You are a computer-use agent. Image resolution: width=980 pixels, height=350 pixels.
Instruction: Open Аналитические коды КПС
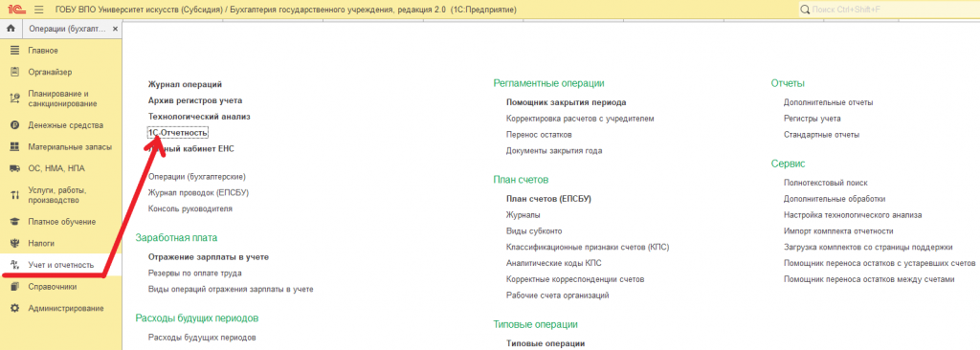553,263
